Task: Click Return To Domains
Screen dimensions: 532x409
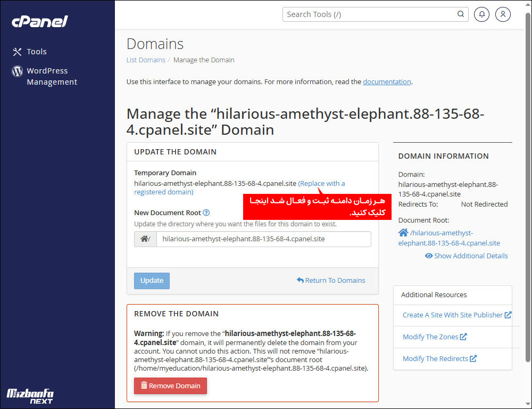Action: pos(331,281)
